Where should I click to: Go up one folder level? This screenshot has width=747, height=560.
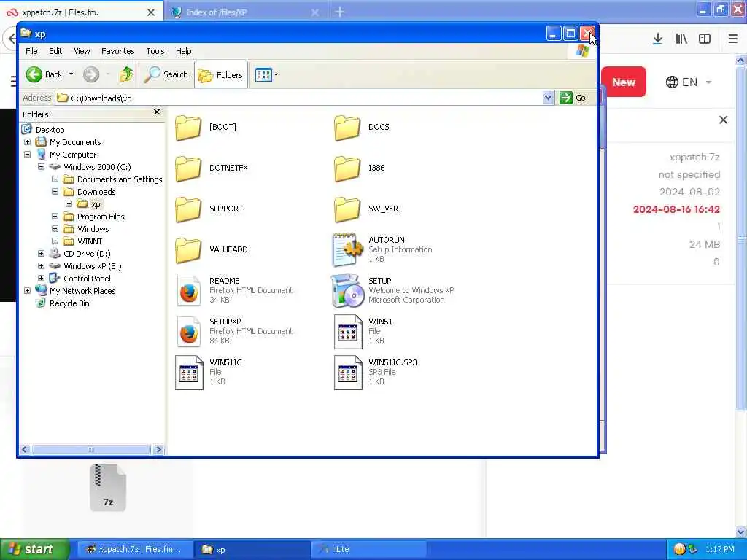[126, 74]
